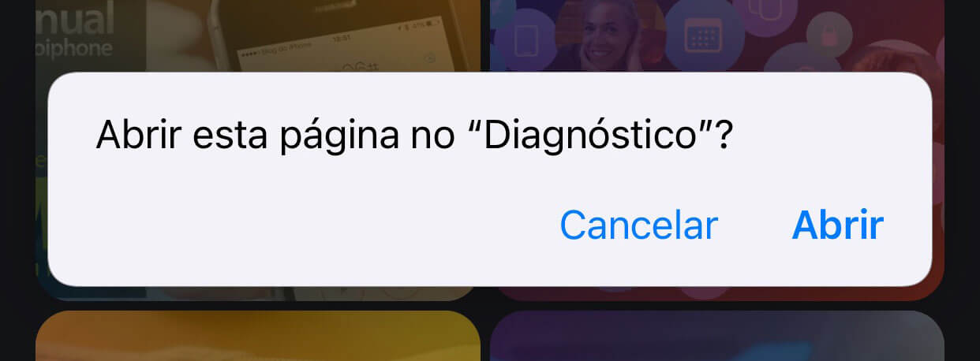The height and width of the screenshot is (361, 980).
Task: Tap the padlock icon circle
Action: click(x=830, y=35)
